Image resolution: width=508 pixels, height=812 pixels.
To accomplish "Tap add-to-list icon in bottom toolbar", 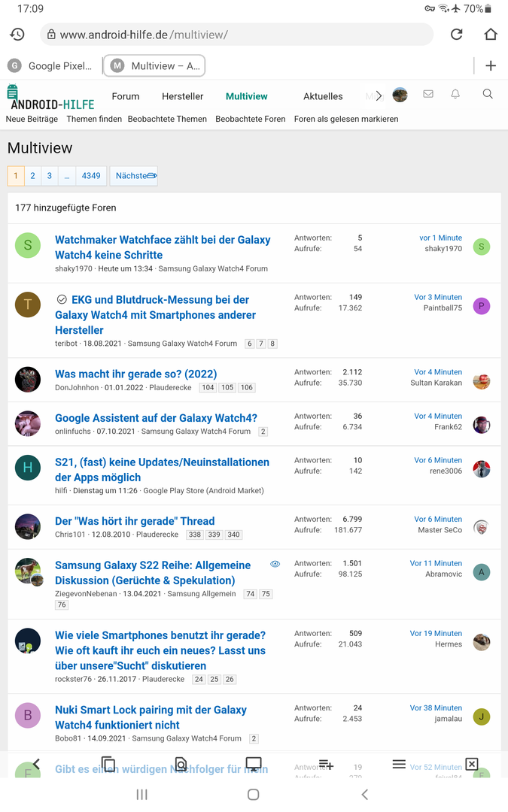I will point(326,765).
